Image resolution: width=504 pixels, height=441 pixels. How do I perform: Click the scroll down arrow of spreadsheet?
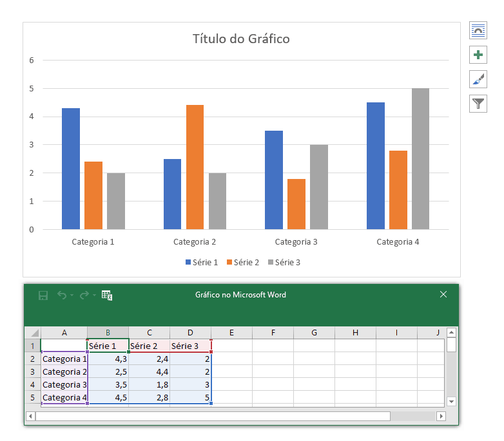pos(451,401)
